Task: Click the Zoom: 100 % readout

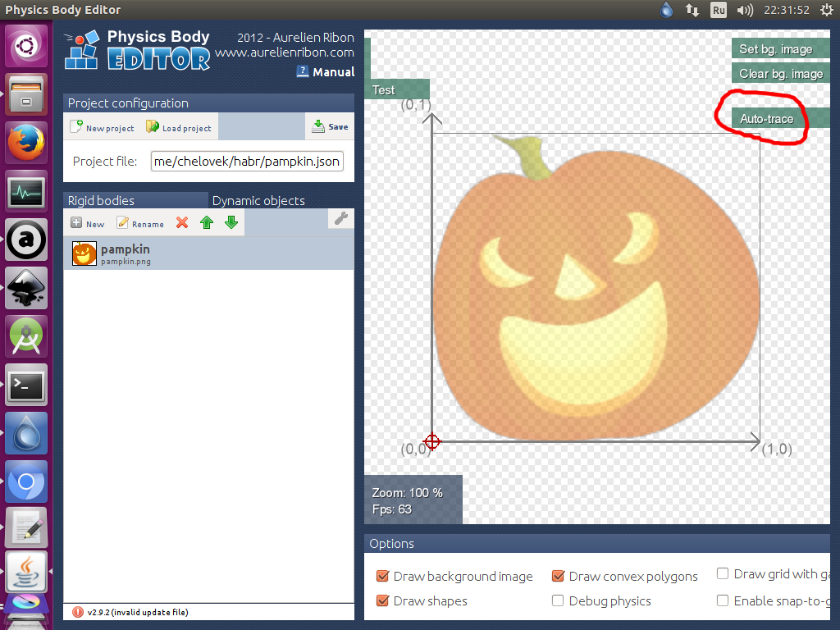Action: pyautogui.click(x=407, y=493)
